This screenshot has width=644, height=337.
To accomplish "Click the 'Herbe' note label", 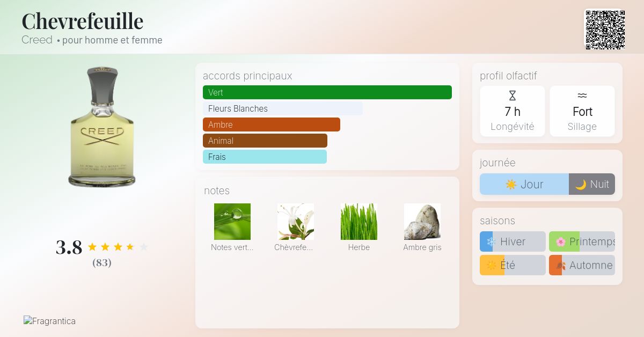I will click(x=359, y=247).
